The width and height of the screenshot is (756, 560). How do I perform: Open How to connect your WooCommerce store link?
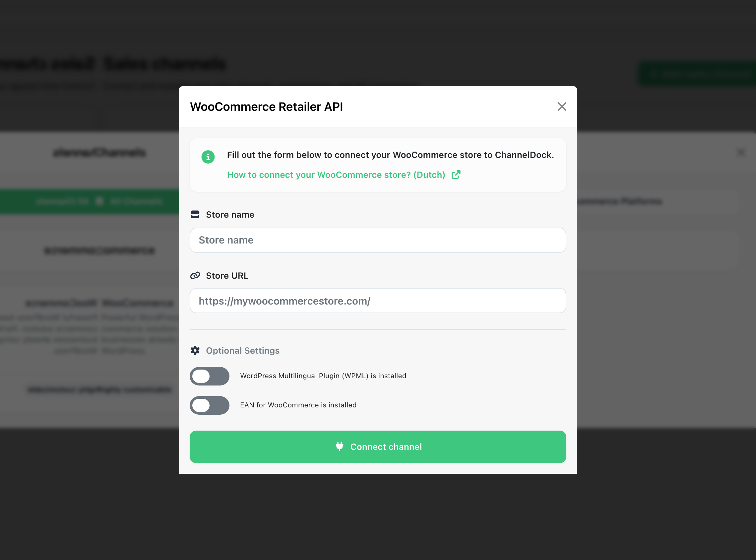pyautogui.click(x=336, y=175)
